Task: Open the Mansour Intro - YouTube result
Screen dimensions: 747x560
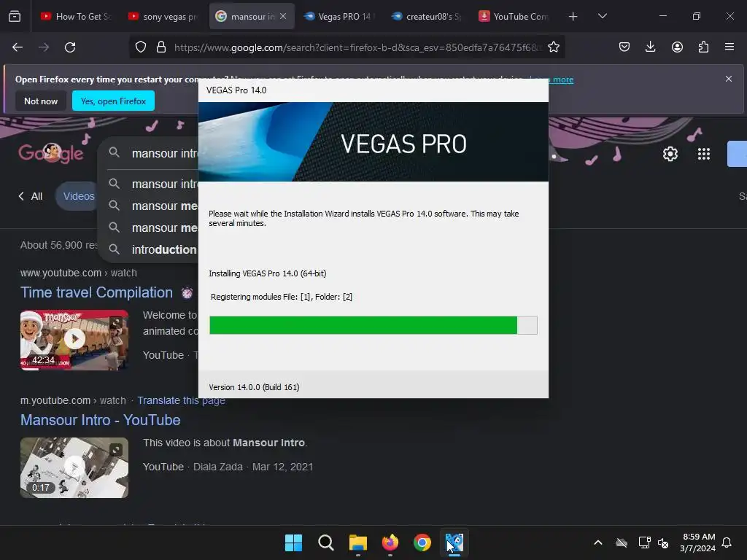Action: [x=101, y=420]
